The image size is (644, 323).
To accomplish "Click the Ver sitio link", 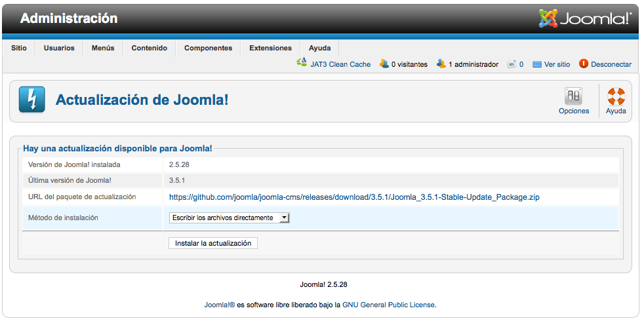I will click(557, 64).
